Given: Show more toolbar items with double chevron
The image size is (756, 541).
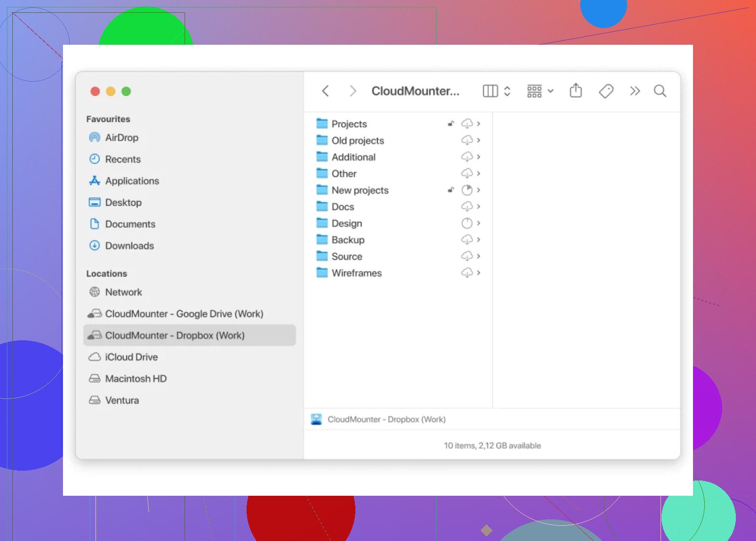Looking at the screenshot, I should [635, 91].
